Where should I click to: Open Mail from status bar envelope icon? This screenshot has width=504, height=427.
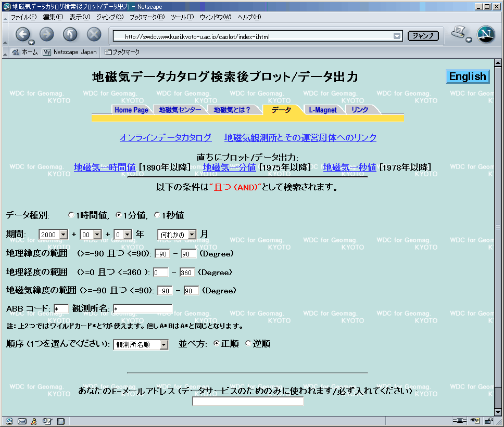[22, 421]
